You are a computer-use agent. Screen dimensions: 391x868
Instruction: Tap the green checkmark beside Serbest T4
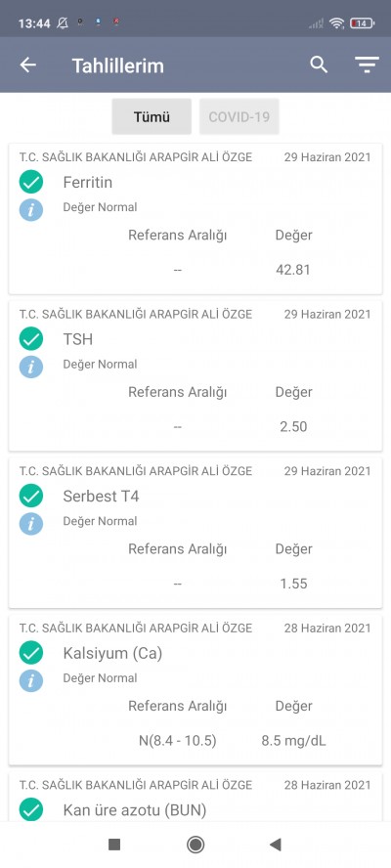(31, 496)
